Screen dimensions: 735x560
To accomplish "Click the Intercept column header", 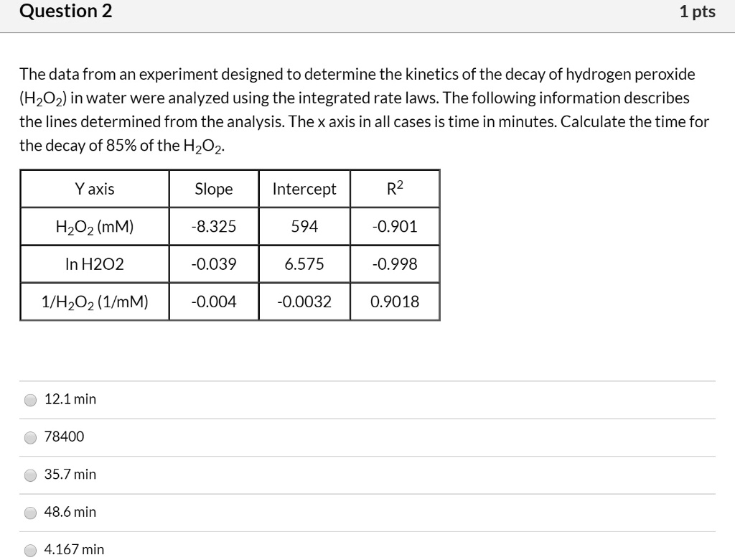I will click(304, 188).
